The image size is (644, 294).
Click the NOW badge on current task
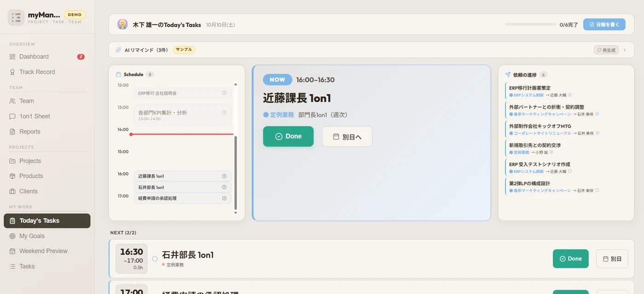click(x=277, y=79)
